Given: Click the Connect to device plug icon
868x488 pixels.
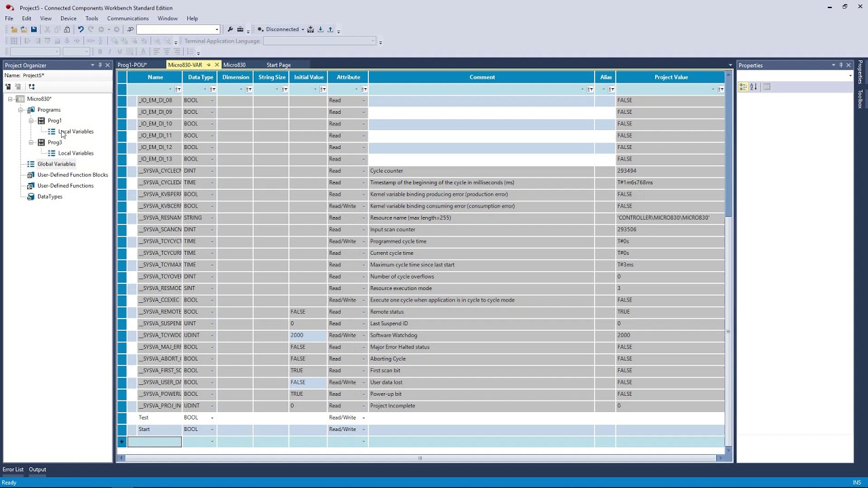Looking at the screenshot, I should 260,29.
